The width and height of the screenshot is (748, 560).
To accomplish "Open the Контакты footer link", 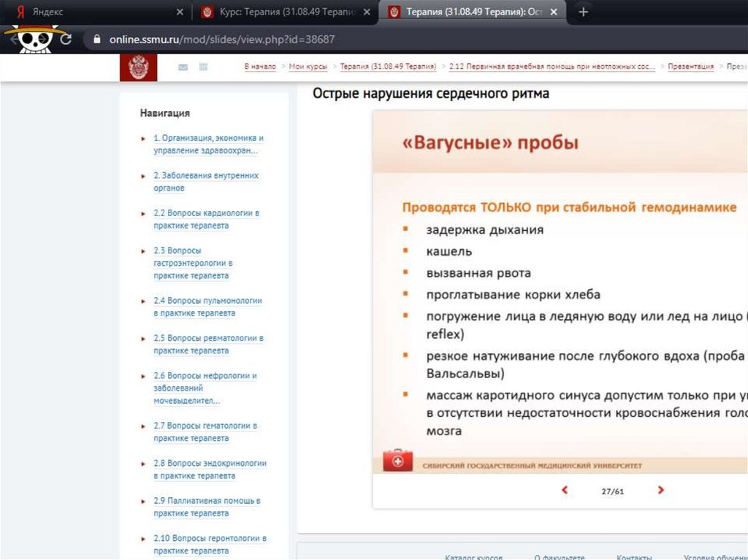I will pyautogui.click(x=634, y=556).
